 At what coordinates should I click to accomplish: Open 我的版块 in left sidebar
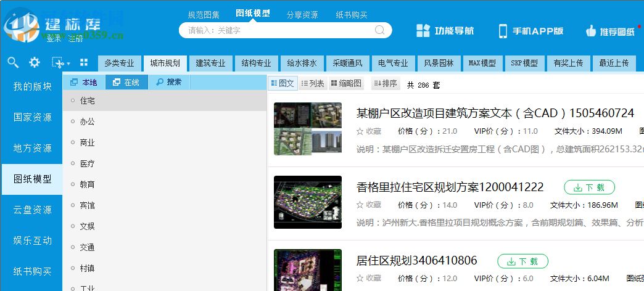click(x=32, y=86)
